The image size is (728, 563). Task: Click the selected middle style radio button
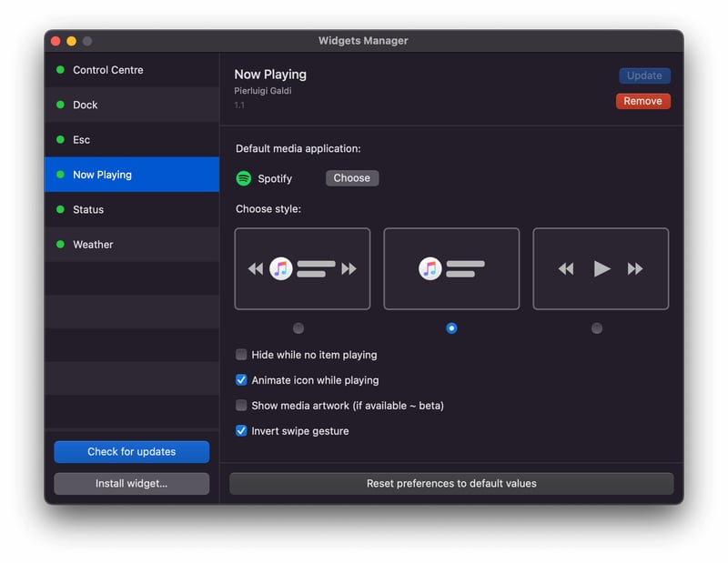451,328
